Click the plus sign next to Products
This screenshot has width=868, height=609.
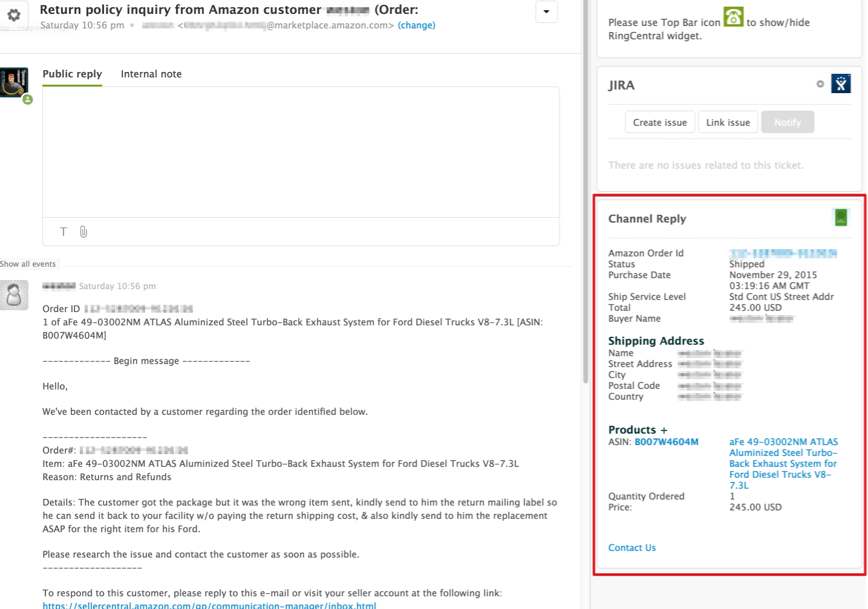point(664,430)
